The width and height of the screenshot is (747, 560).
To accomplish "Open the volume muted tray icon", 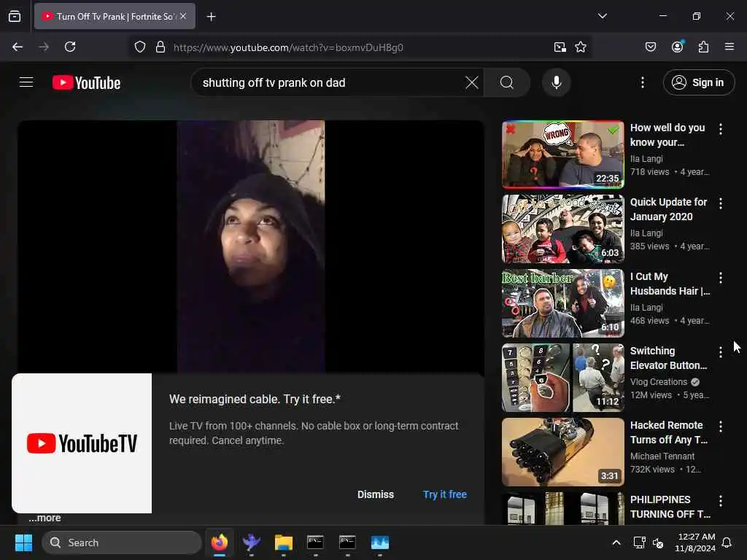I will click(x=658, y=542).
